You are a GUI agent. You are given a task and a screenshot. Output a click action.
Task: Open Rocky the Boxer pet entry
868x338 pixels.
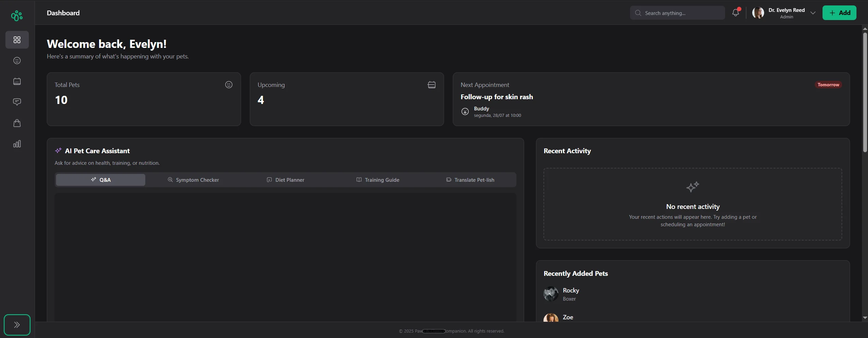(571, 294)
